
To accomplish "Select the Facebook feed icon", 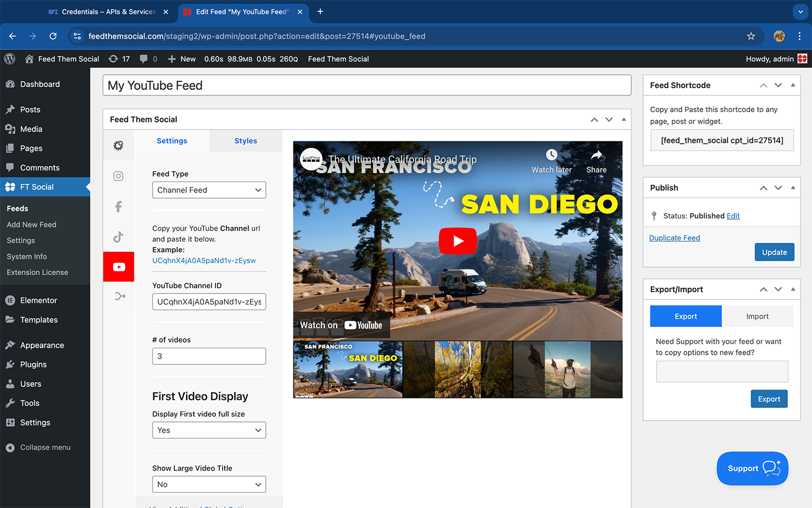I will 119,206.
